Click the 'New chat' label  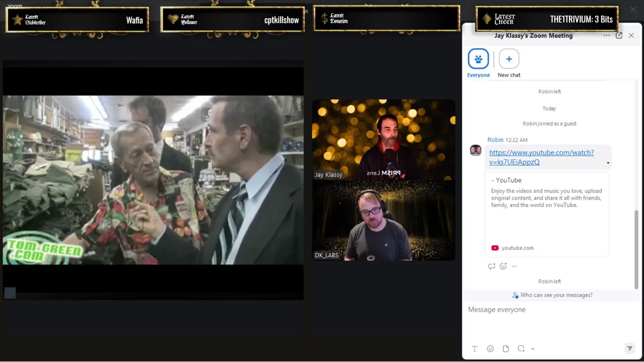tap(509, 75)
